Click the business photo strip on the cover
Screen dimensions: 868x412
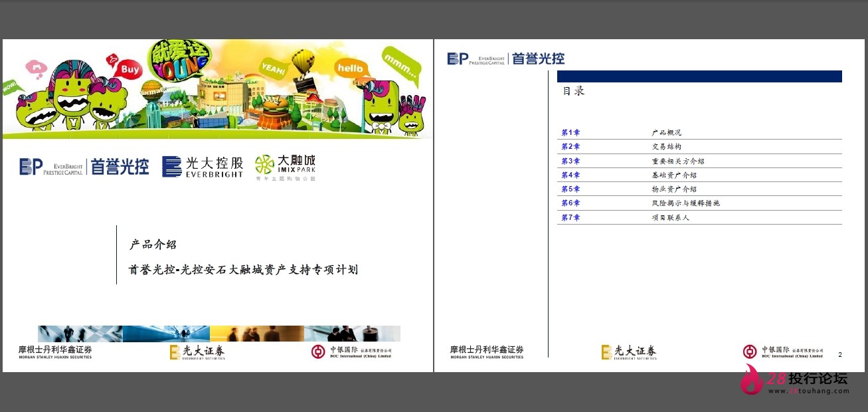(x=219, y=334)
